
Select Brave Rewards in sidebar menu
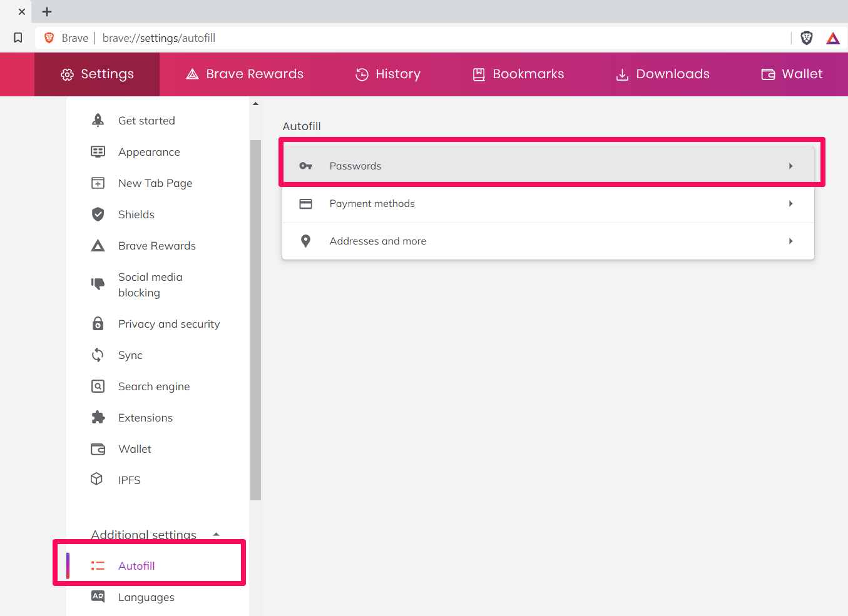pyautogui.click(x=158, y=246)
